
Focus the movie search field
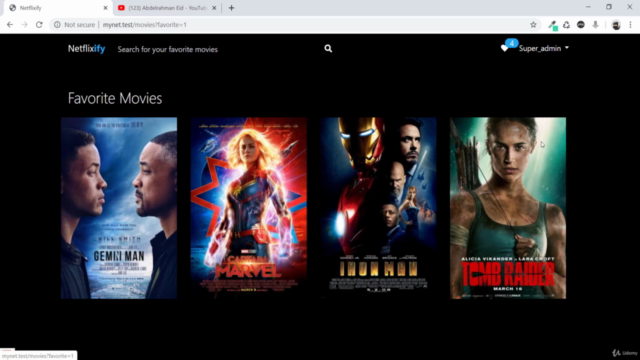pyautogui.click(x=218, y=49)
